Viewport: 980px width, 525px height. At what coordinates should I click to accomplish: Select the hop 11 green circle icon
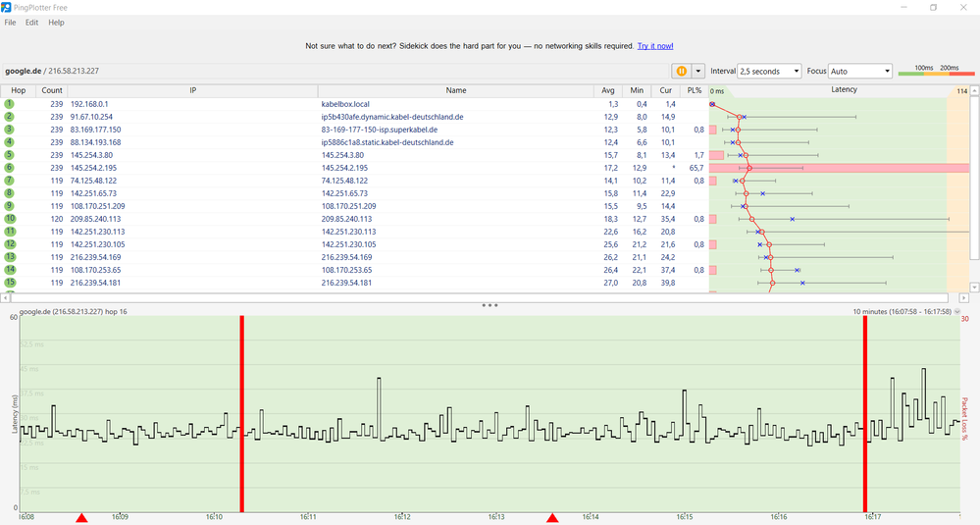[10, 232]
